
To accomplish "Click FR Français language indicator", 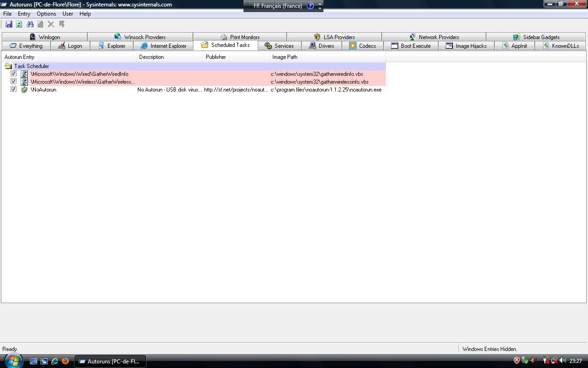I will (277, 6).
